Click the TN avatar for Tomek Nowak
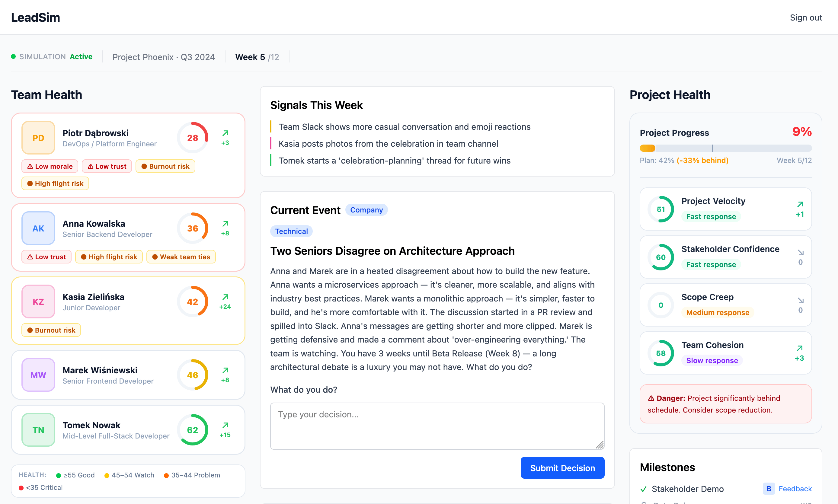Screen dimensions: 838x504 click(38, 430)
